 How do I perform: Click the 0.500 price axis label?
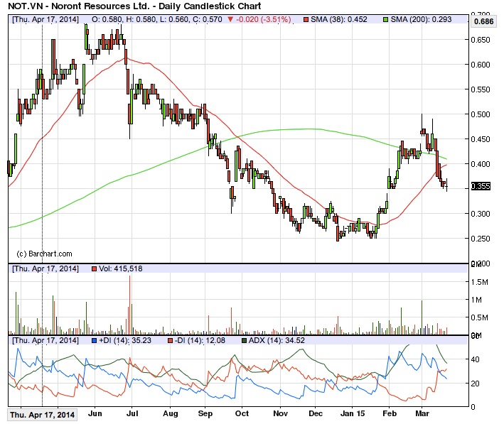(481, 114)
